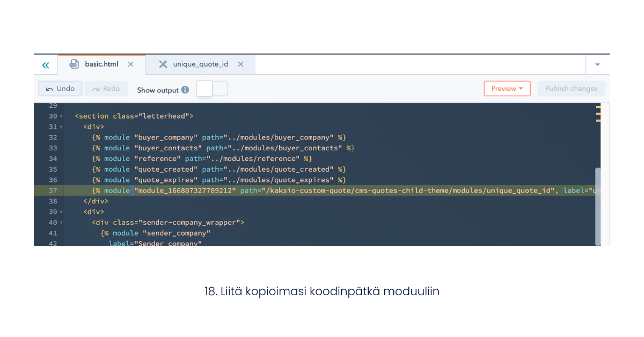Open the Preview dropdown
Image resolution: width=644 pixels, height=337 pixels.
click(507, 89)
